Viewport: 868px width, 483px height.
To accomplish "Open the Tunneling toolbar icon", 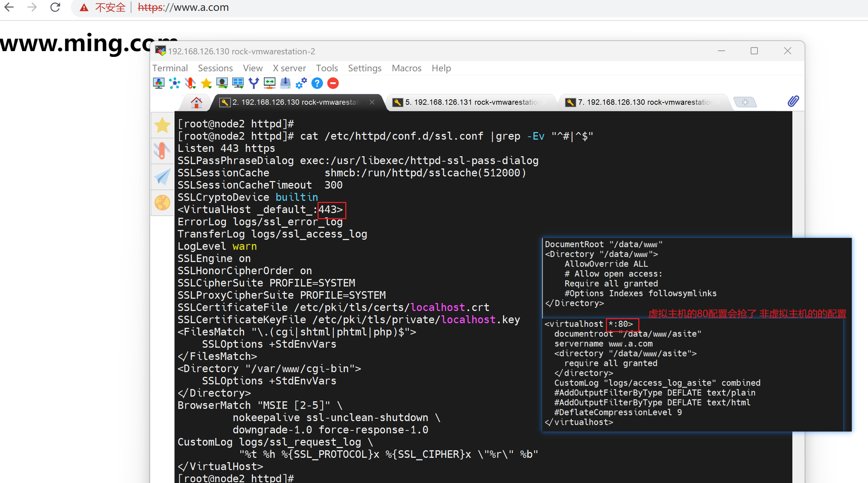I will tap(270, 83).
